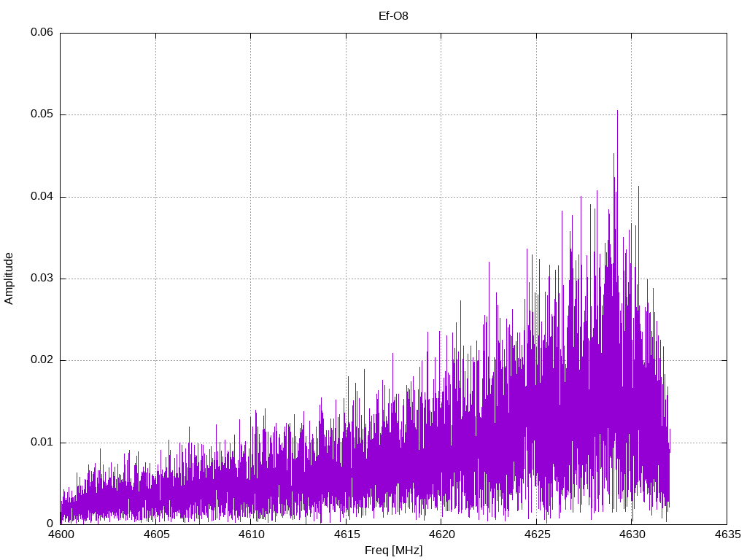Click the 0.06 y-axis tick label

(x=42, y=32)
